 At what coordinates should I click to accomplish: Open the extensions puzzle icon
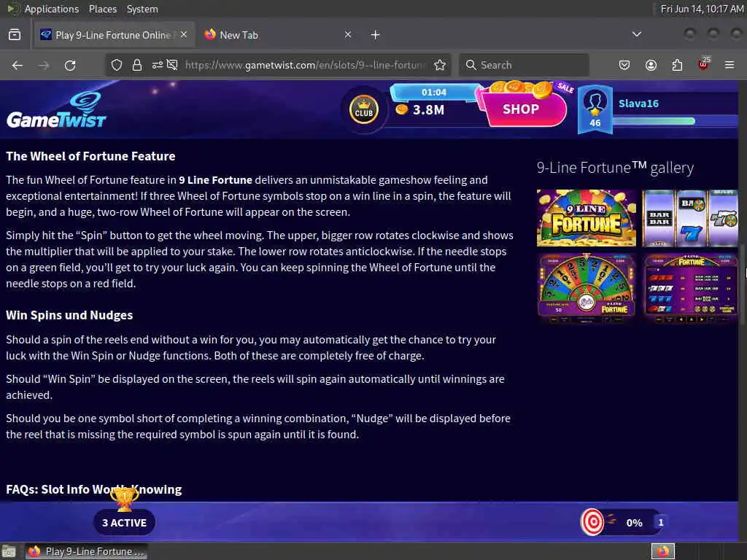677,65
